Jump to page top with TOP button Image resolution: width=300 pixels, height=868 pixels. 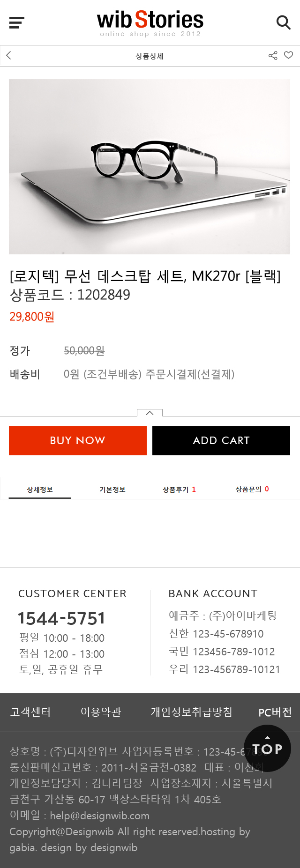tap(267, 748)
